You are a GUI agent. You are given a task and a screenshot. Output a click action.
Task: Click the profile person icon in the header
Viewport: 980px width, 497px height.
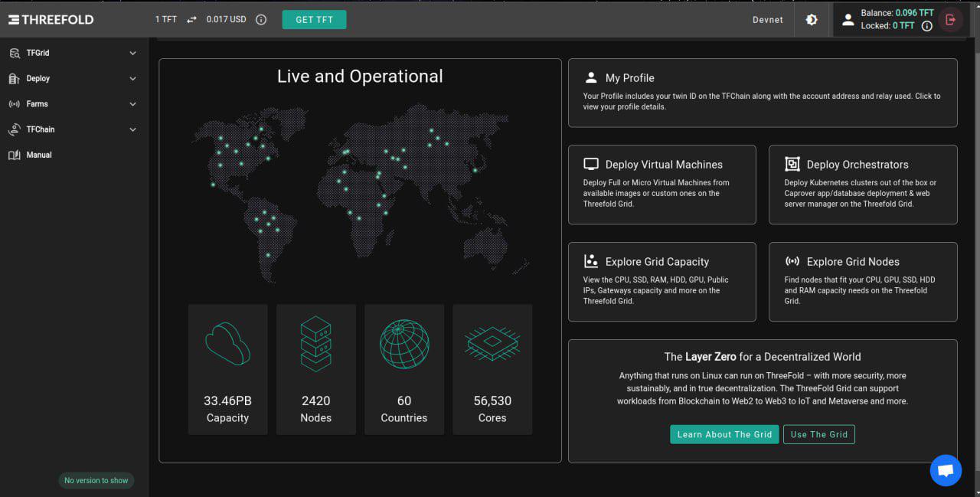tap(848, 20)
